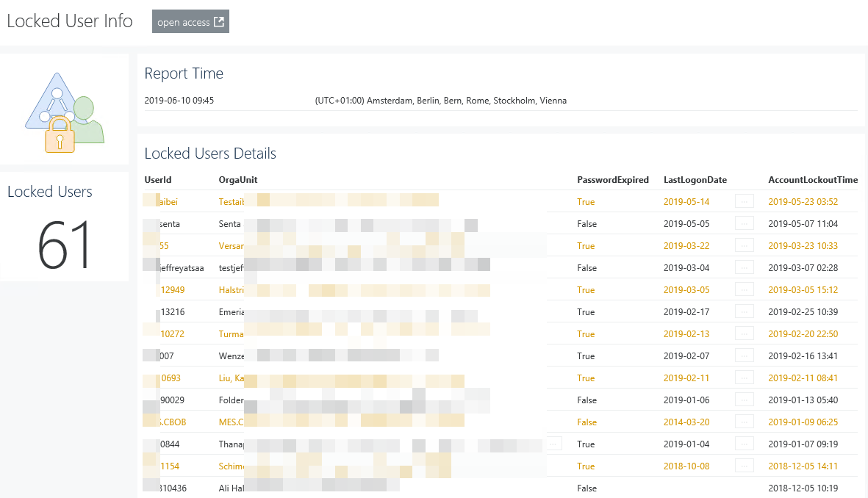The width and height of the screenshot is (868, 498).
Task: Click the ellipsis icon beside 2019-01-09 06:25
Action: coord(744,422)
